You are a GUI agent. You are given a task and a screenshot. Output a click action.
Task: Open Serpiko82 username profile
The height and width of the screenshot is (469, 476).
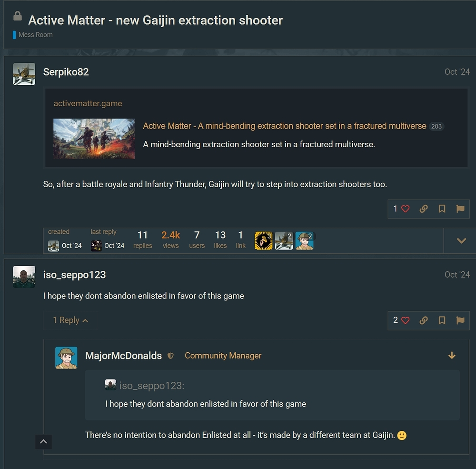[x=66, y=72]
